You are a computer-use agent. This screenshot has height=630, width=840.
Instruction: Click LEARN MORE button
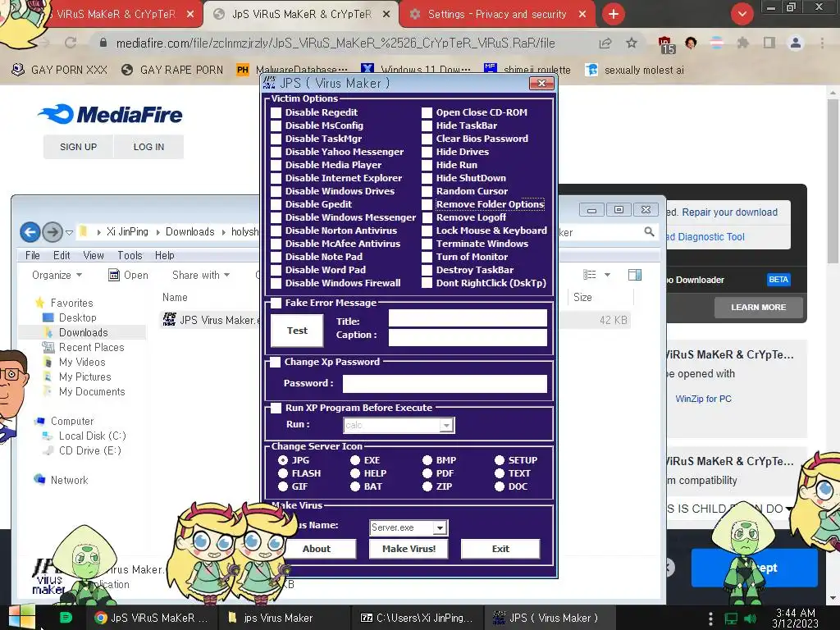point(758,308)
